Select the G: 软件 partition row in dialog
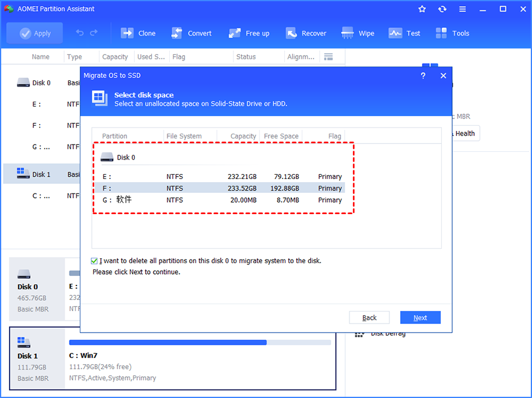This screenshot has height=398, width=532. pos(219,200)
